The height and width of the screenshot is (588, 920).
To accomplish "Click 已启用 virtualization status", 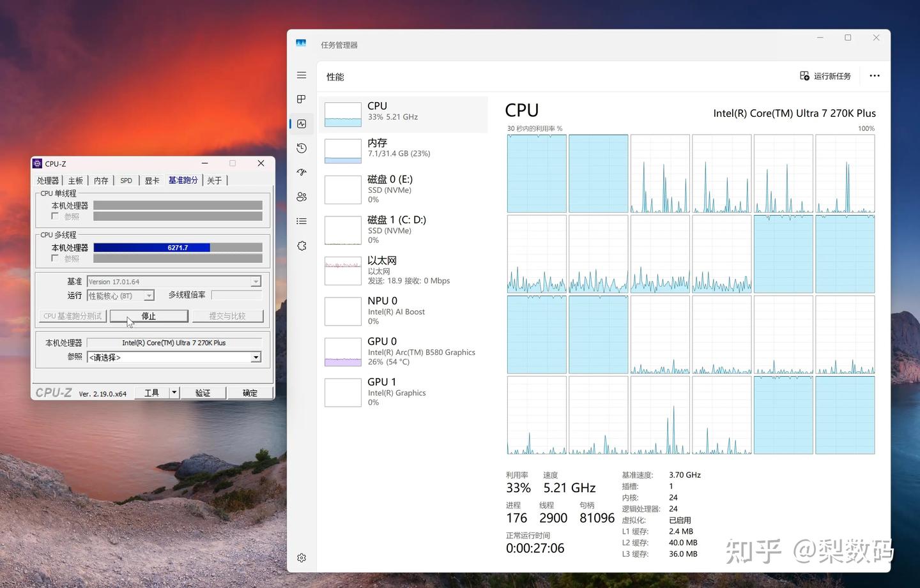I will click(x=680, y=520).
